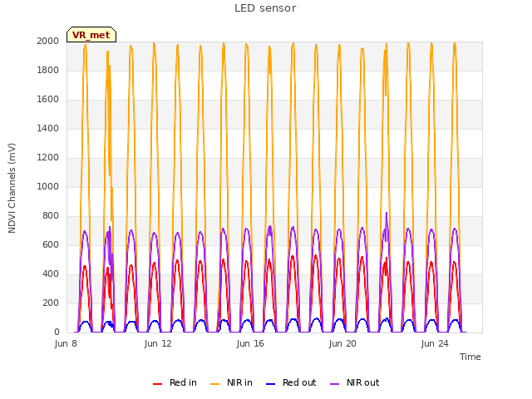The height and width of the screenshot is (399, 532).
Task: Click the VR_met annotation label
Action: pyautogui.click(x=91, y=35)
